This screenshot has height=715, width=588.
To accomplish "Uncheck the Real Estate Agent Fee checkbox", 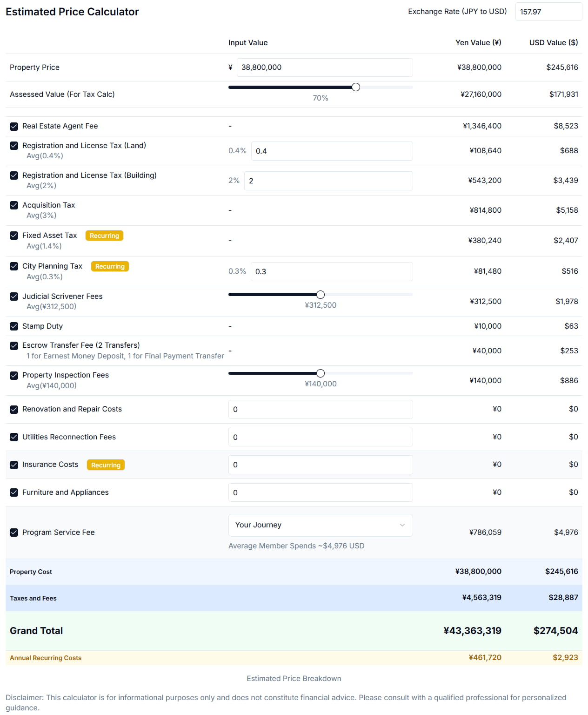I will click(14, 126).
